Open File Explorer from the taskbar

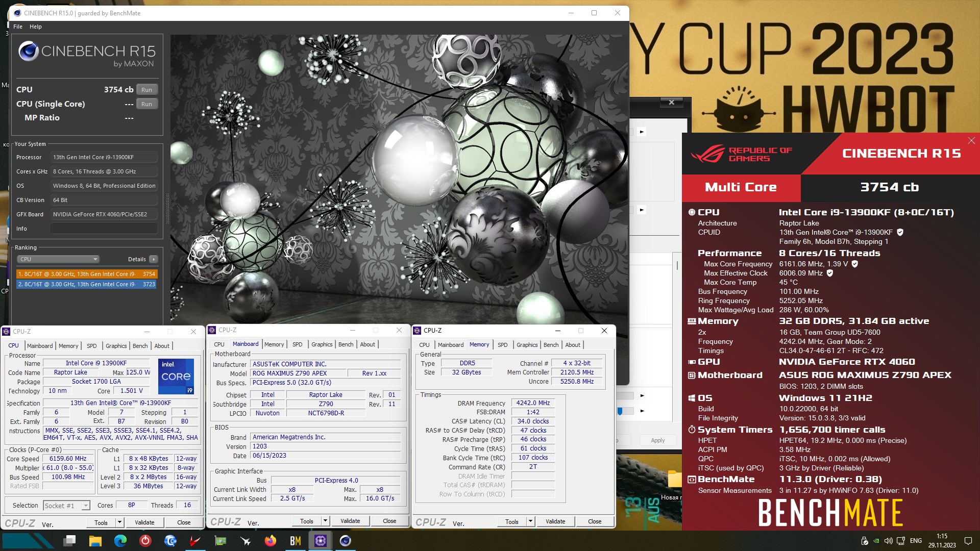(x=95, y=541)
